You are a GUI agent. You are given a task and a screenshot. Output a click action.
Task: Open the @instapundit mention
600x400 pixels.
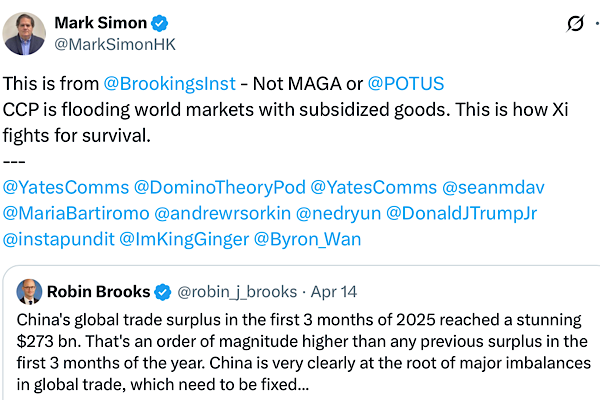coord(58,240)
